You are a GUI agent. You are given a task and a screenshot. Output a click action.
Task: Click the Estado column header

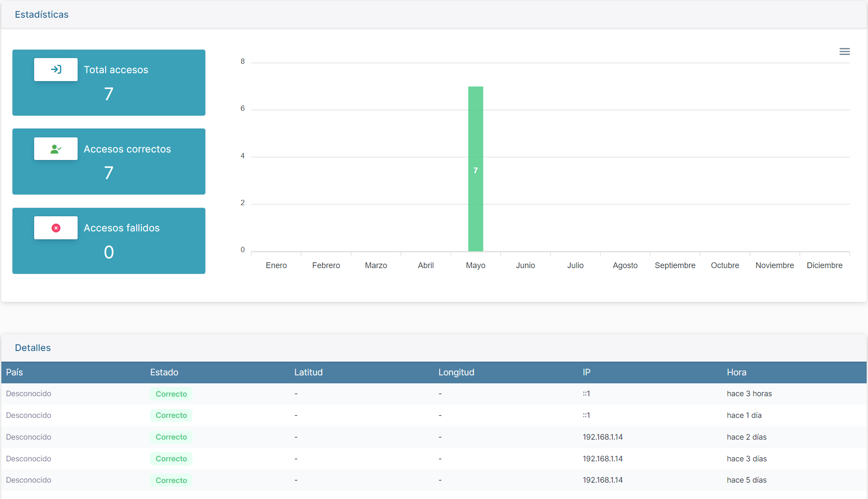click(164, 372)
